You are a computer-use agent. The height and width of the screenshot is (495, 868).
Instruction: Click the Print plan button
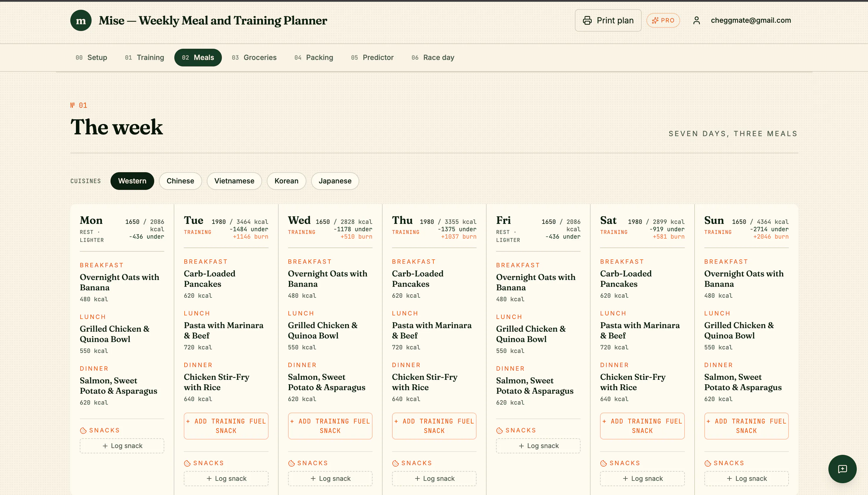608,20
